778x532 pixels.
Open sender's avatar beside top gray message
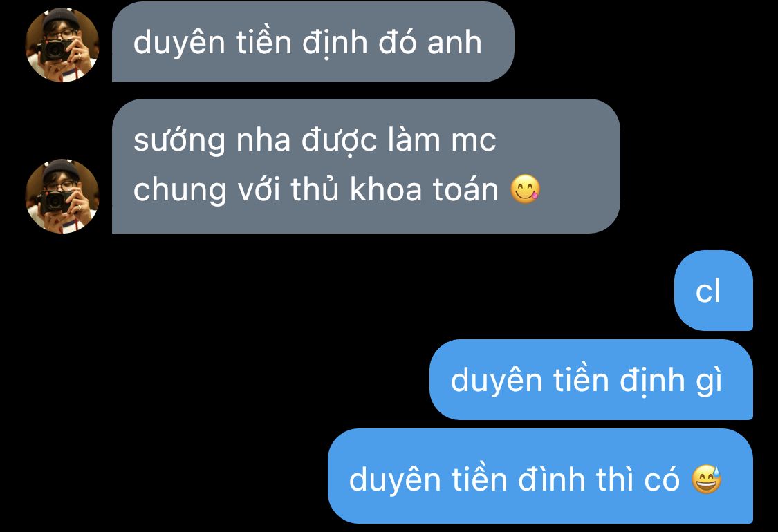(62, 45)
